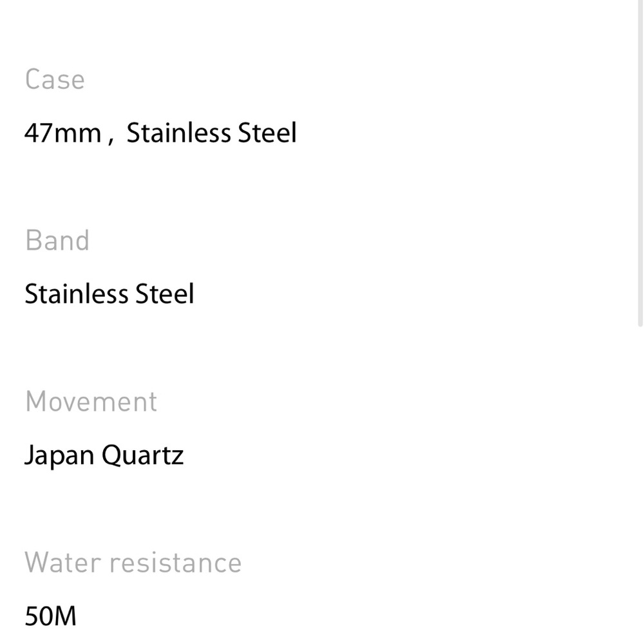Click the word "Japan" under Movement

(61, 455)
